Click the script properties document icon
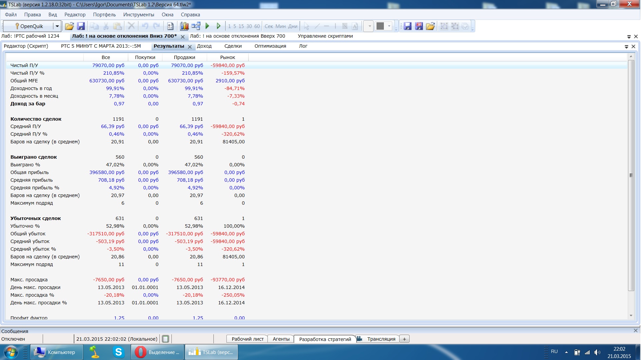Viewport: 644px width, 360px height. (170, 26)
